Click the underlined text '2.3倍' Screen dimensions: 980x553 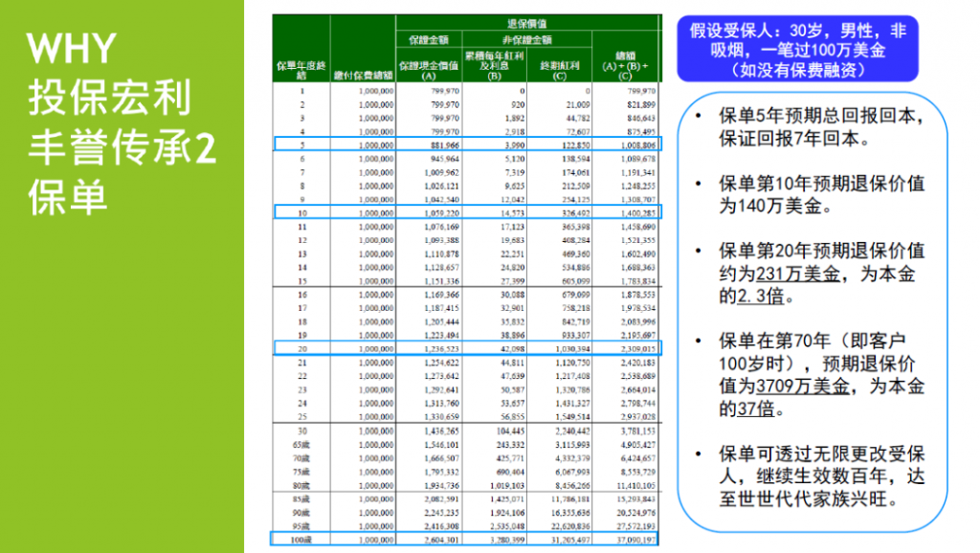[x=761, y=297]
